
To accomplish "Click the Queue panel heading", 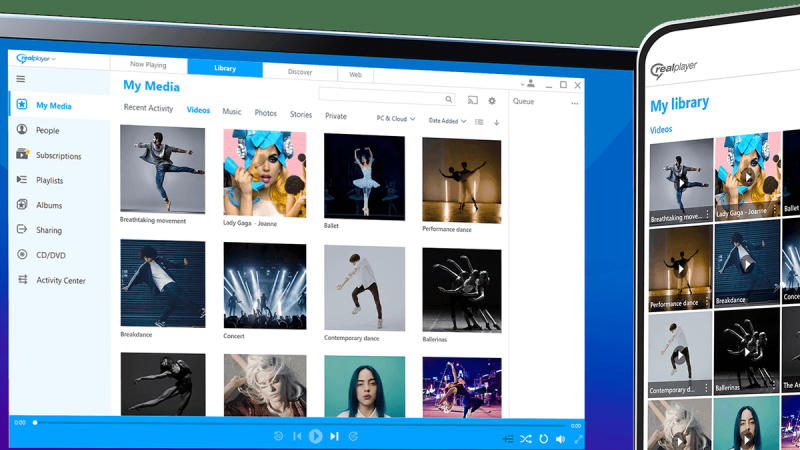I will coord(523,101).
